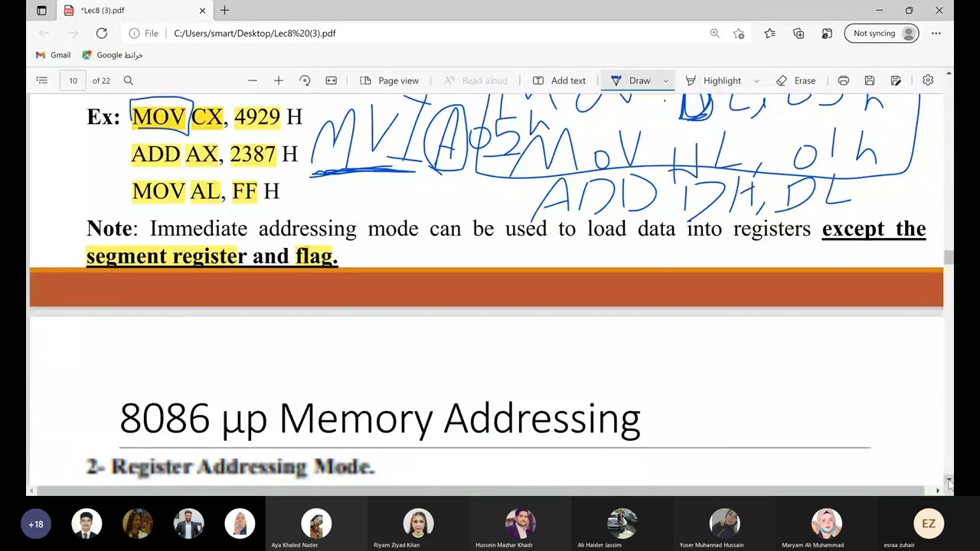
Task: Print the PDF document
Action: tap(843, 80)
